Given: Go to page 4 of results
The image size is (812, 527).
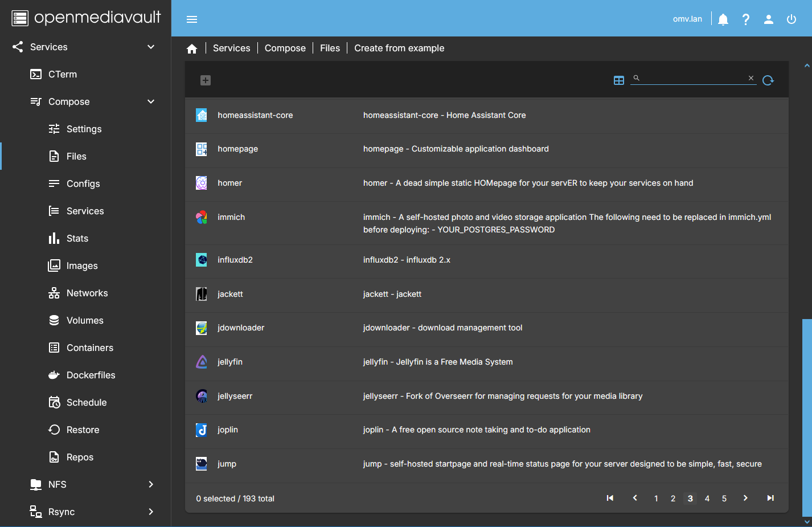Looking at the screenshot, I should click(707, 499).
